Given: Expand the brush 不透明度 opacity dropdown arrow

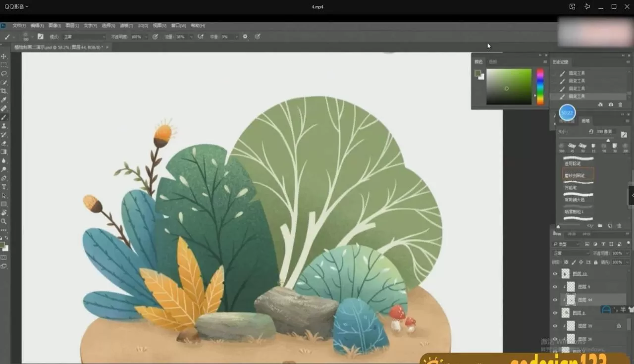Looking at the screenshot, I should point(146,37).
